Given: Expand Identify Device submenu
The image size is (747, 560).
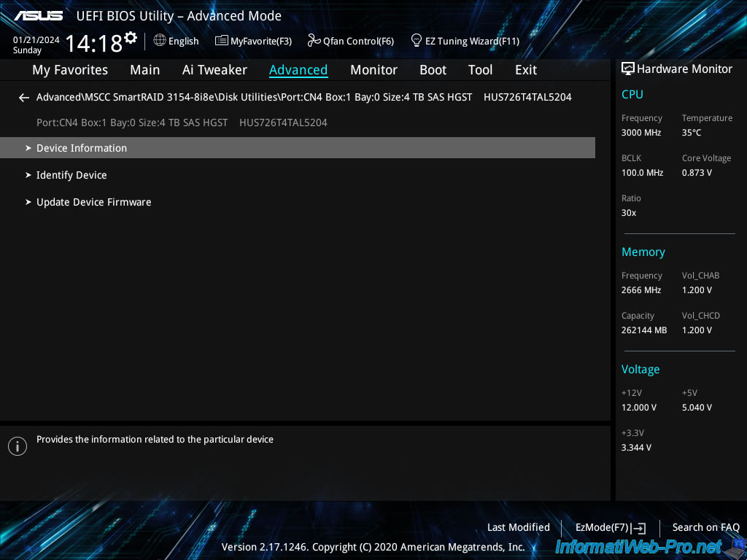Looking at the screenshot, I should coord(71,175).
